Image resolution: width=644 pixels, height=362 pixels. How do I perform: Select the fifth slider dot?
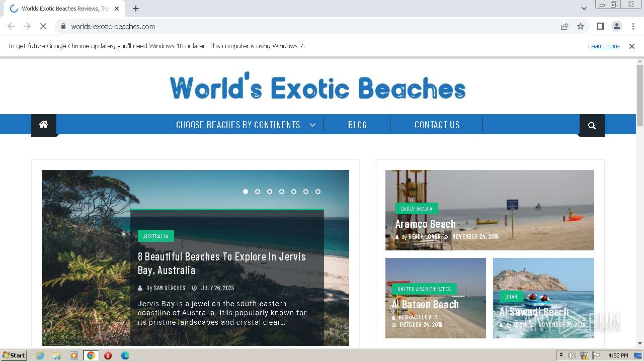pos(294,192)
